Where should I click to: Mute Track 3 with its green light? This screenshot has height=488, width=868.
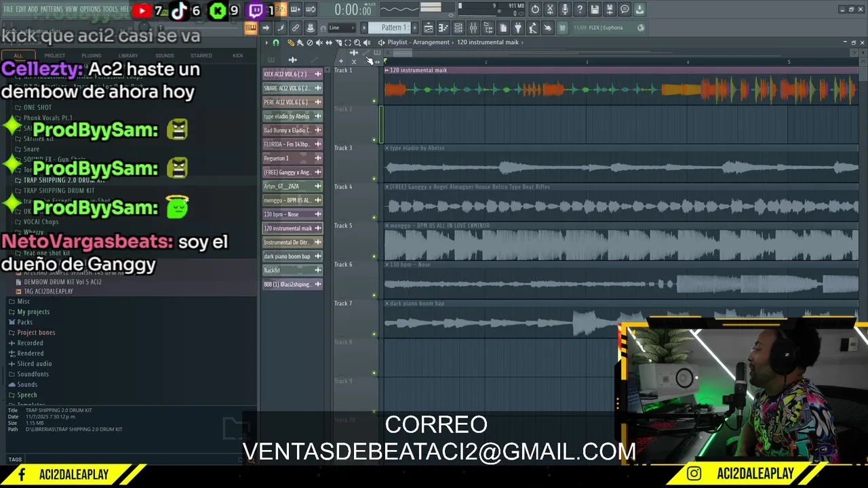(x=374, y=179)
